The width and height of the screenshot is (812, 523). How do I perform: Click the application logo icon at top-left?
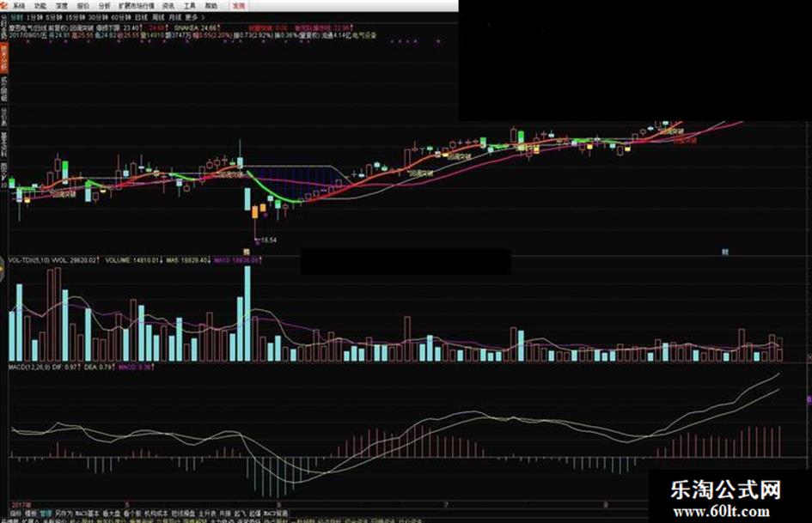[4, 6]
